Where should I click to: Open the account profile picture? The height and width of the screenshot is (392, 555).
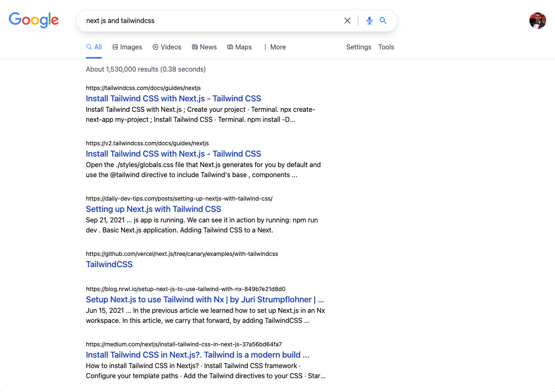[538, 21]
